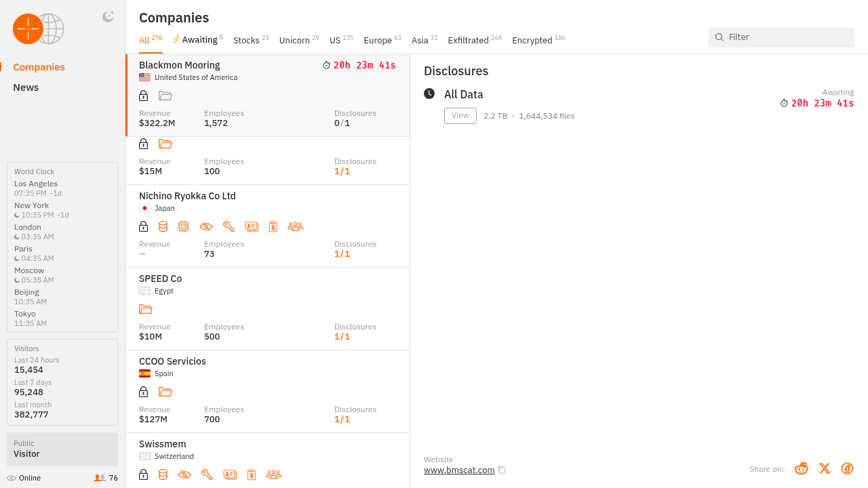Click the Public Visitor account box
The image size is (868, 488).
[62, 449]
